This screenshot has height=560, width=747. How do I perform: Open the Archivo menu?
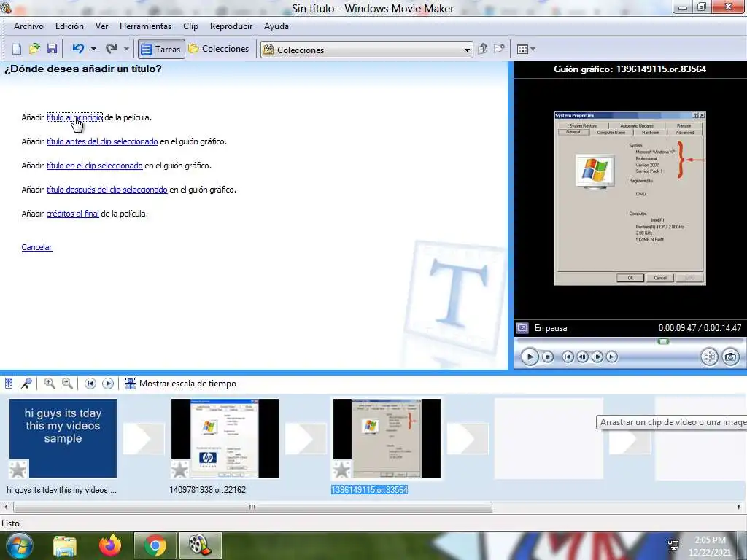[28, 26]
